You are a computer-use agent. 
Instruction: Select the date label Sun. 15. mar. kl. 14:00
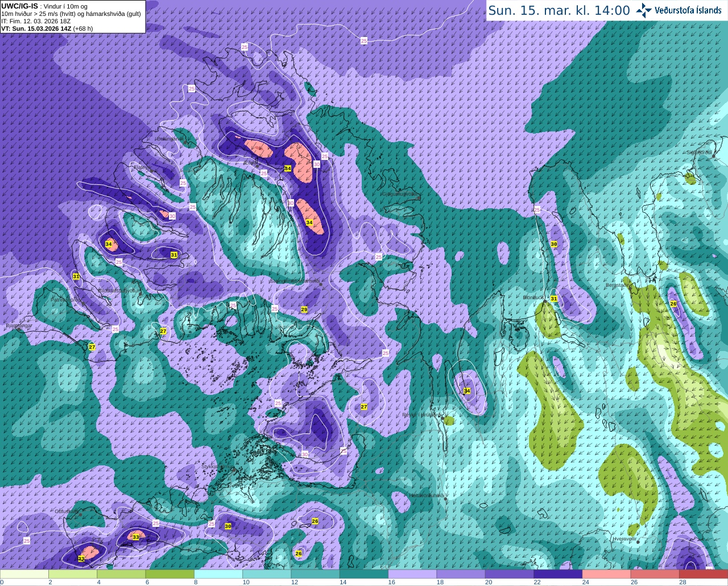pos(559,10)
